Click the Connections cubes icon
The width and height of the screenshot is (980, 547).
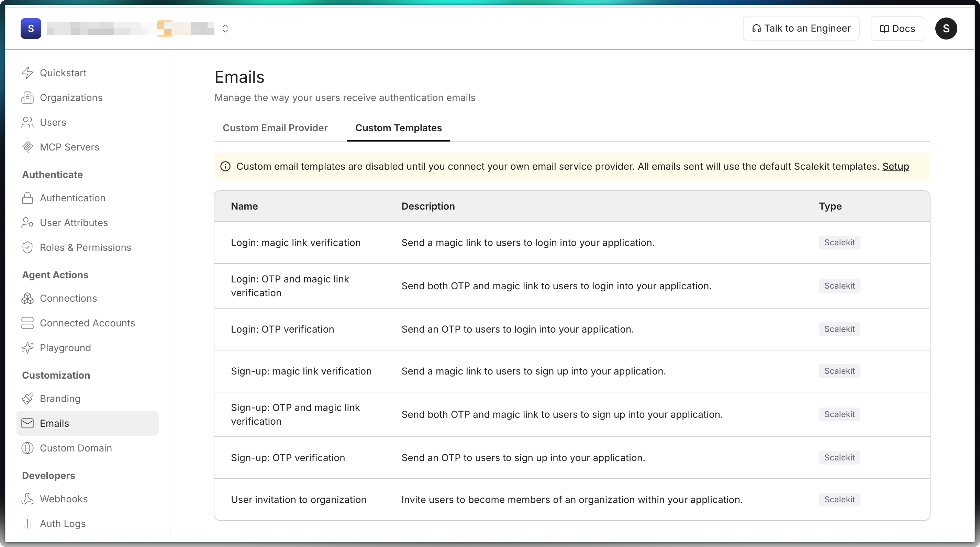click(x=27, y=298)
